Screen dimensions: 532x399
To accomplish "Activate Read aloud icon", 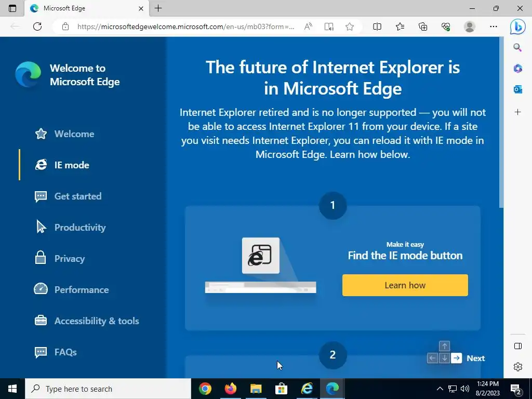I will click(x=308, y=26).
